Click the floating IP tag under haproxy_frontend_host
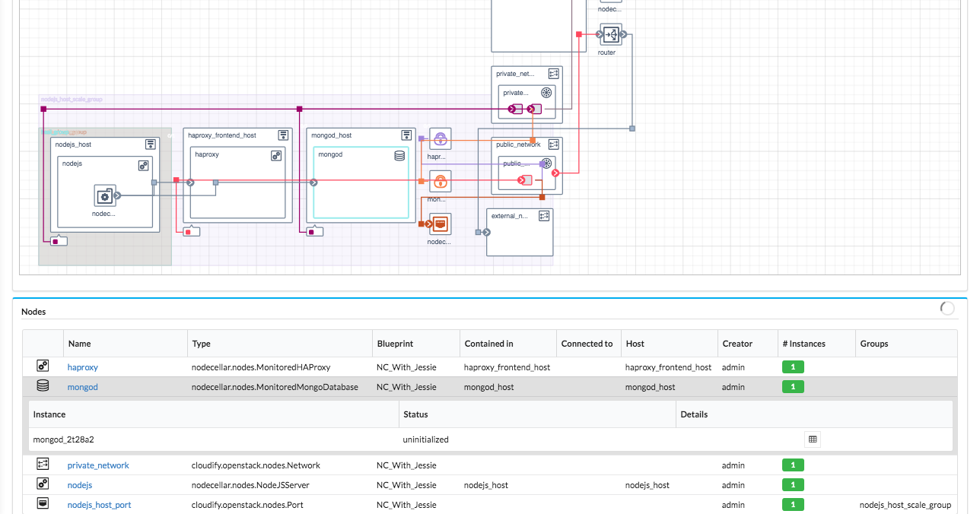 click(192, 231)
